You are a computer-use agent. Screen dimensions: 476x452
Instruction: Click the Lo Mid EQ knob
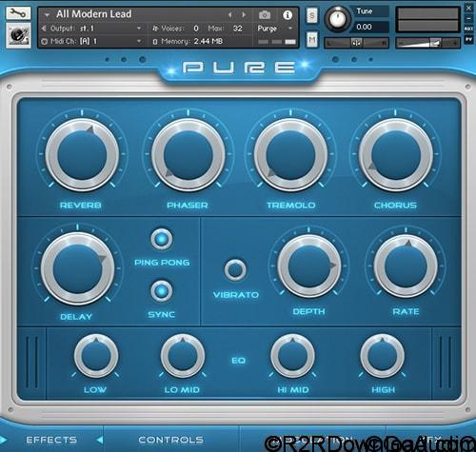click(x=183, y=356)
